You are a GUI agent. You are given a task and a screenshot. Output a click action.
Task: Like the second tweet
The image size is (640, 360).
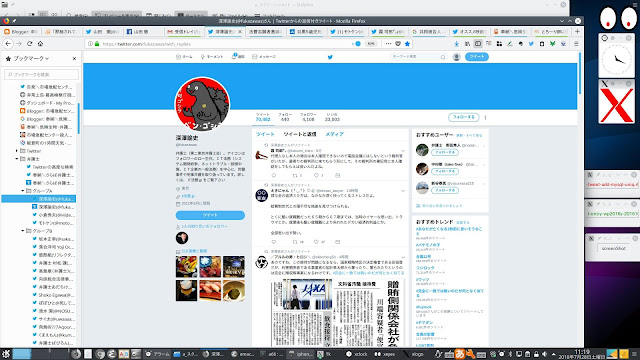pos(316,242)
